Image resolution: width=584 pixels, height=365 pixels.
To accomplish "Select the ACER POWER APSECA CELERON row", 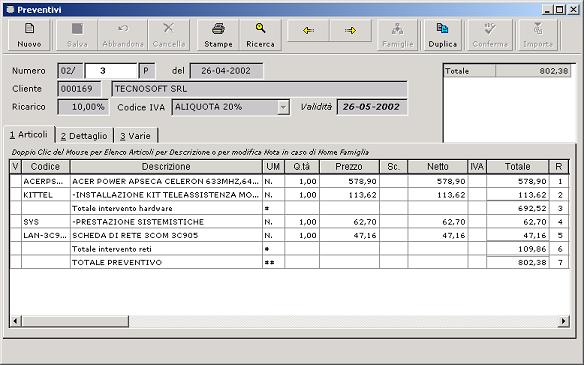I will 289,181.
